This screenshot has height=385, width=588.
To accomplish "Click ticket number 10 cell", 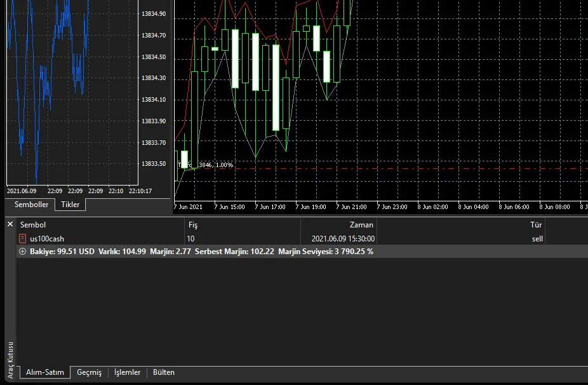I will [190, 239].
